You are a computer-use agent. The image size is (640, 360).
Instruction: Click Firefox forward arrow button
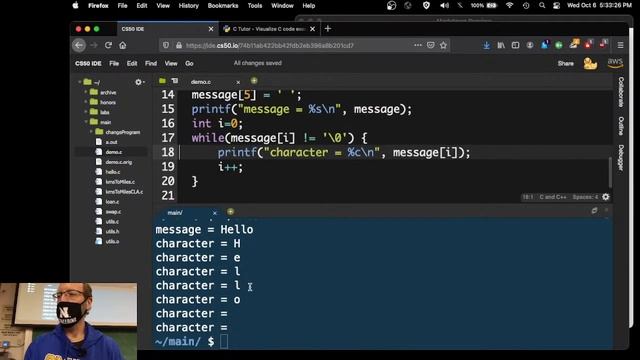(x=94, y=45)
